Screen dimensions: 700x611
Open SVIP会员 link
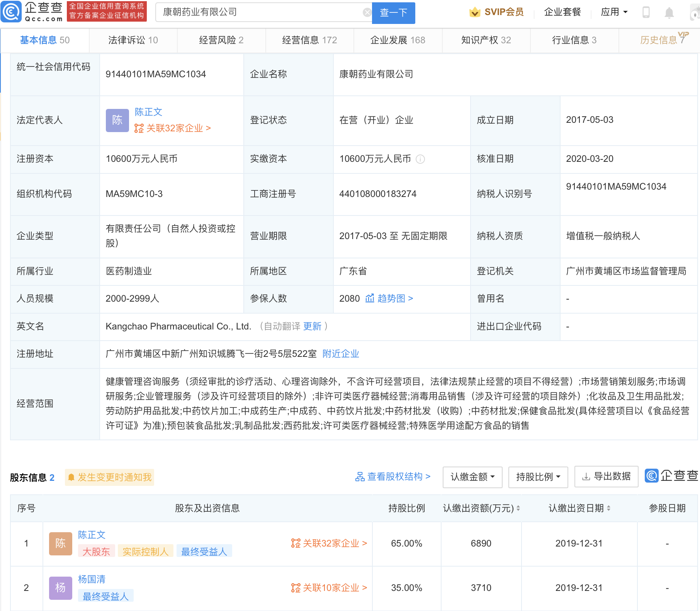(x=504, y=12)
